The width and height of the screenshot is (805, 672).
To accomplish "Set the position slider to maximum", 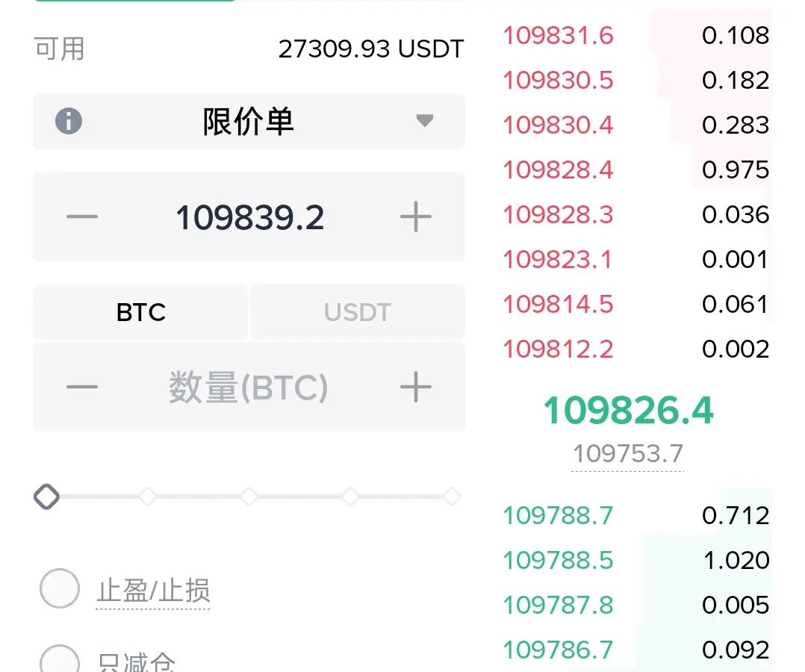I will (x=452, y=497).
